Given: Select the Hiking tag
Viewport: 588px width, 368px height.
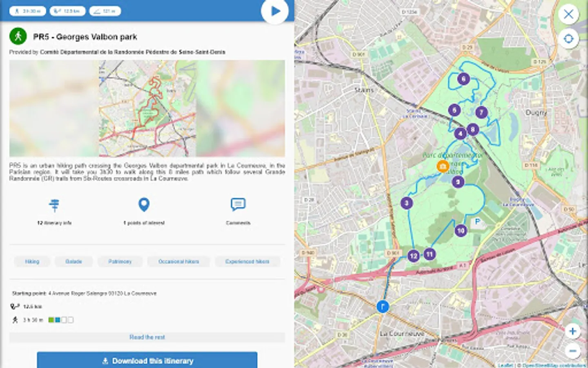Looking at the screenshot, I should pos(32,261).
